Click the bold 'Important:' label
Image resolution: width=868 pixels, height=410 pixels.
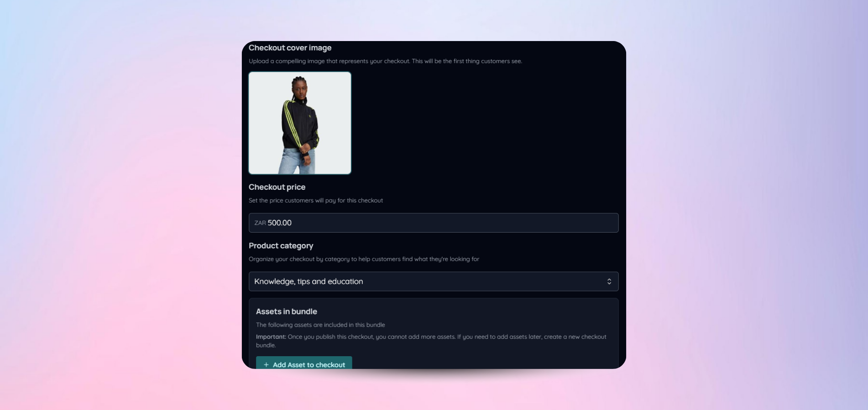(x=271, y=337)
